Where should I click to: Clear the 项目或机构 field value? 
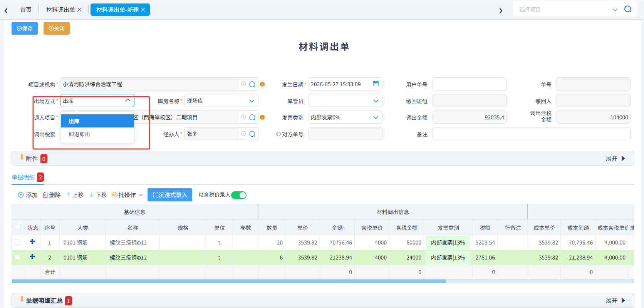243,84
